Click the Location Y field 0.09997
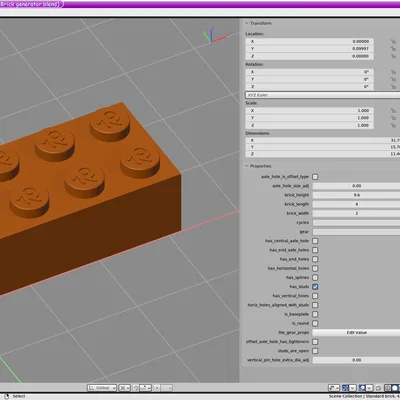Screen dimensions: 400x400 [x=309, y=49]
